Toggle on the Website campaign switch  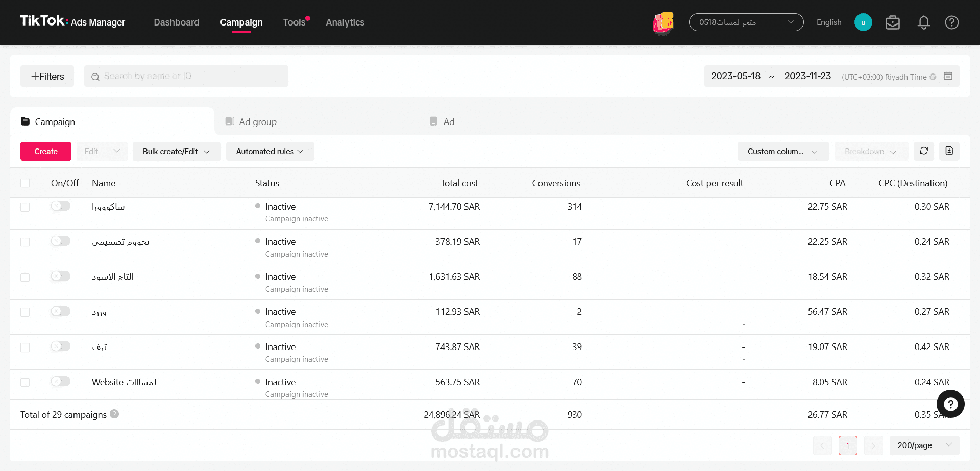coord(61,381)
